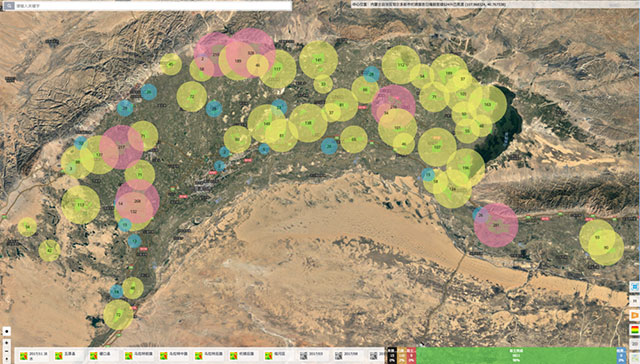The height and width of the screenshot is (364, 640).
Task: Click the yellow cluster circle labeled 138
Action: pyautogui.click(x=308, y=123)
